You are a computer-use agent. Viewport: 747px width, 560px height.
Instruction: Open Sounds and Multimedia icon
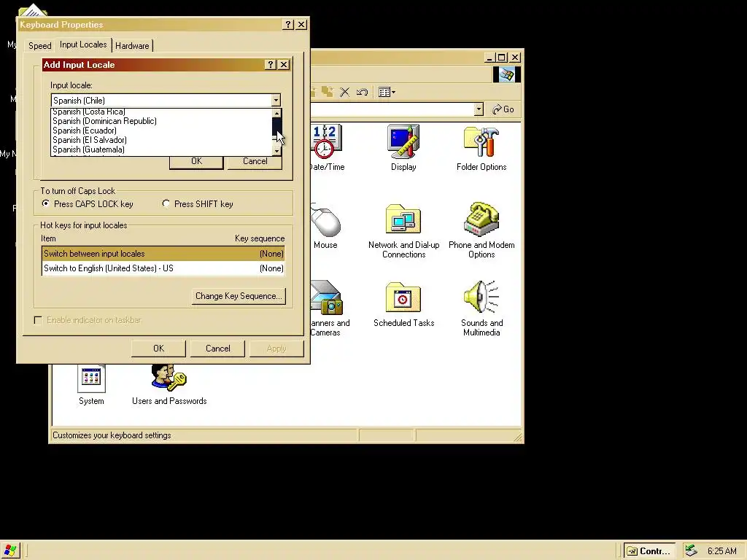[481, 297]
